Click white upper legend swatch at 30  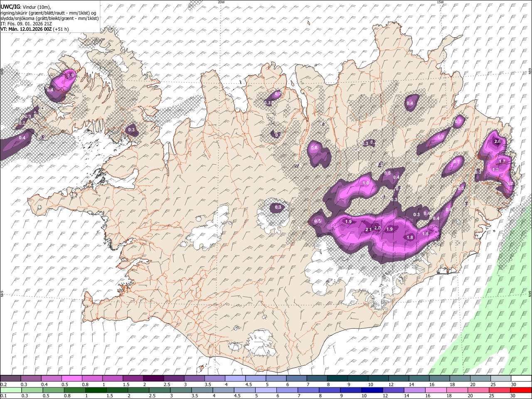click(x=522, y=379)
